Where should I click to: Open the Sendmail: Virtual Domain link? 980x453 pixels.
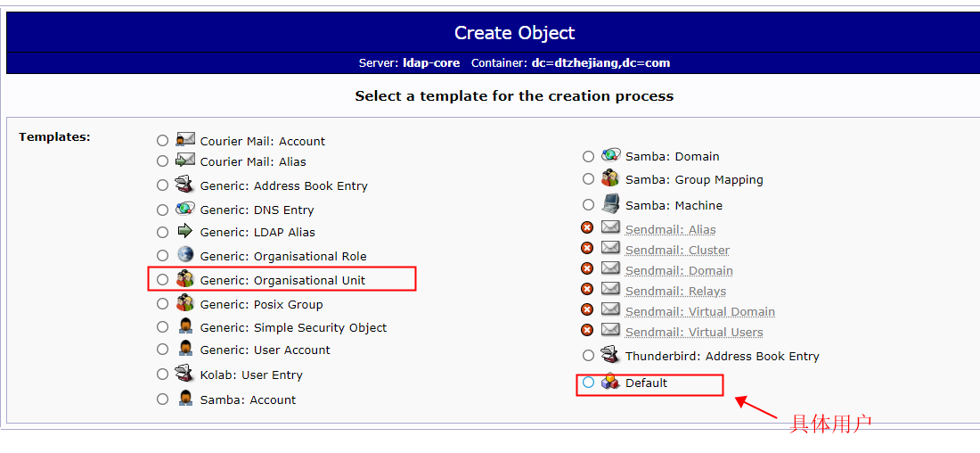(700, 311)
